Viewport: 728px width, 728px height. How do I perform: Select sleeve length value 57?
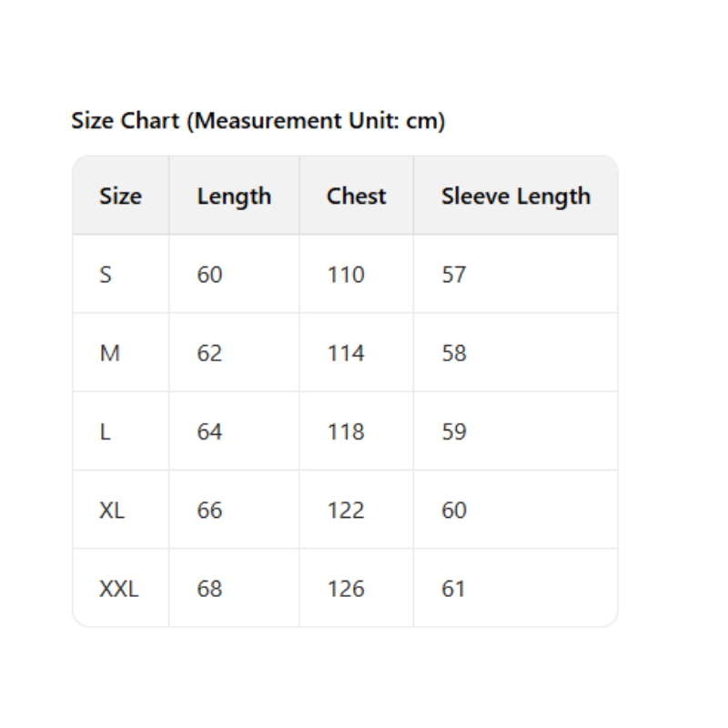click(x=454, y=275)
